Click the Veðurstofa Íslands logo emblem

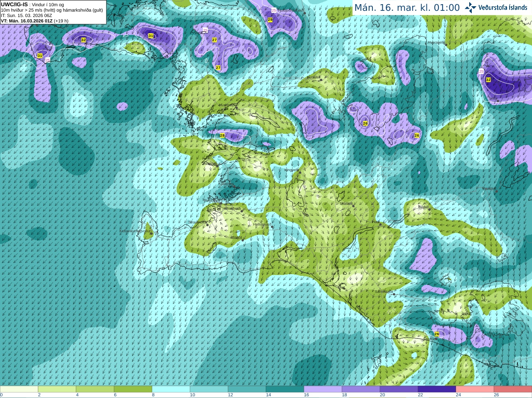tap(470, 7)
